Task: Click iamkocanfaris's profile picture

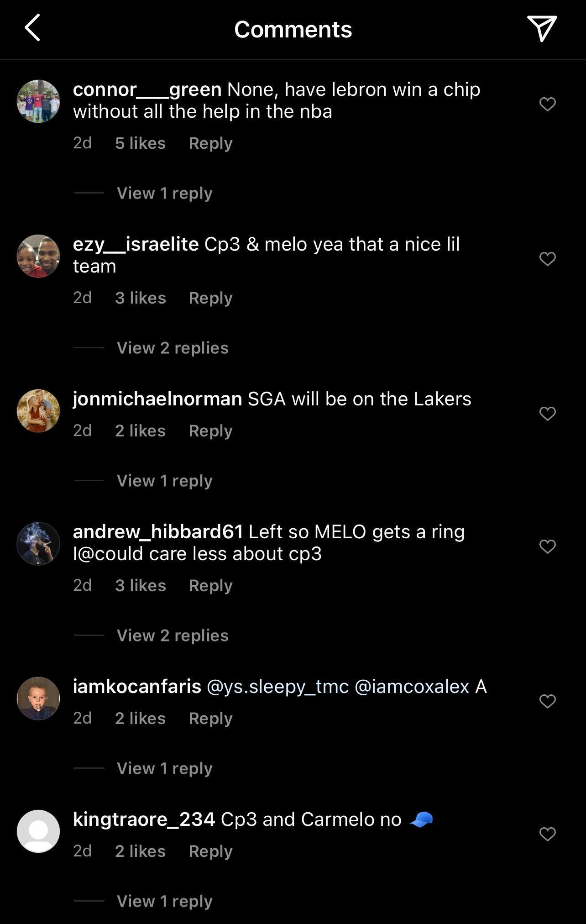Action: click(39, 698)
